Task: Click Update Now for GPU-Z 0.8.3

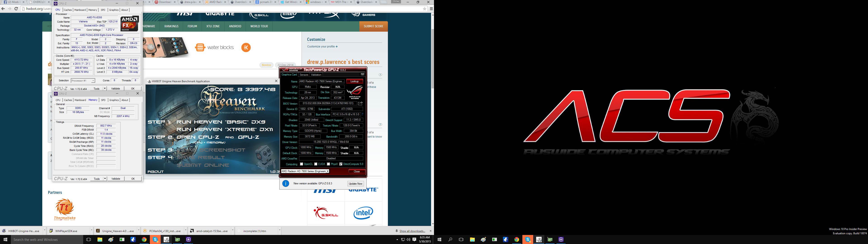Action: click(356, 184)
